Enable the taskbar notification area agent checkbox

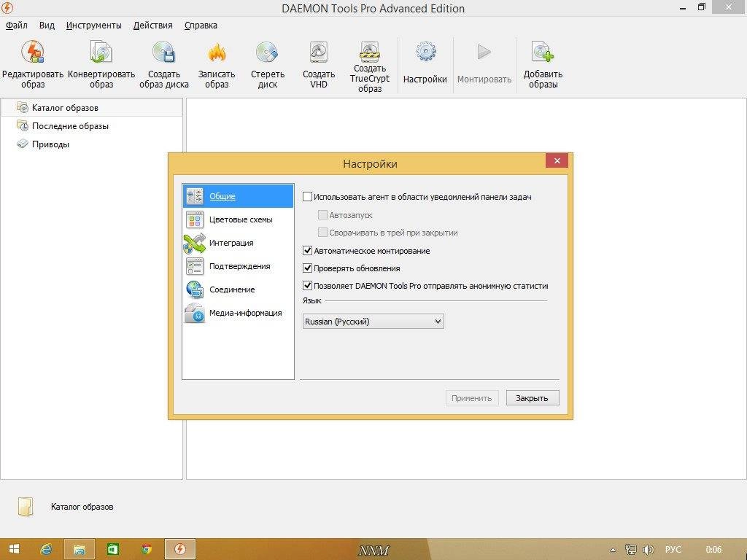[x=308, y=197]
